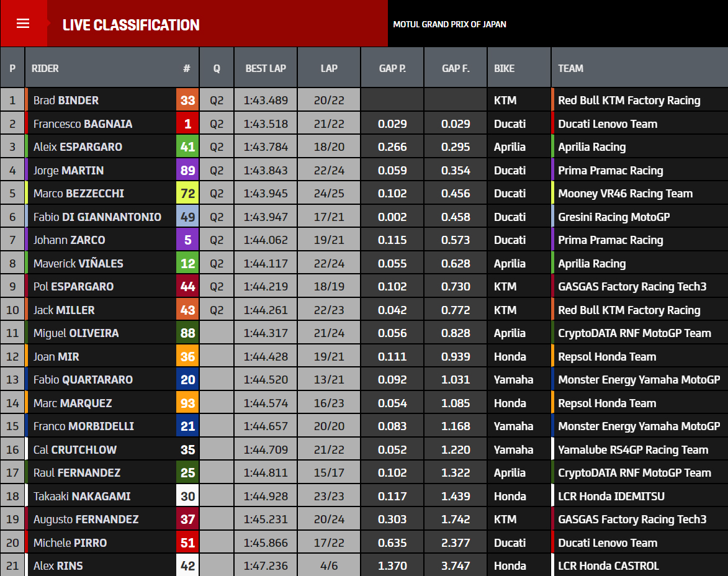Image resolution: width=728 pixels, height=576 pixels.
Task: Select the Q2 marker on Jack Miller's row
Action: point(215,309)
